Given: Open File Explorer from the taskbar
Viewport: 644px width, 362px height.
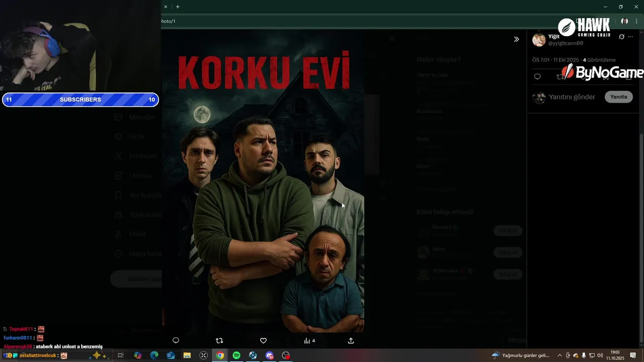Looking at the screenshot, I should pyautogui.click(x=187, y=355).
